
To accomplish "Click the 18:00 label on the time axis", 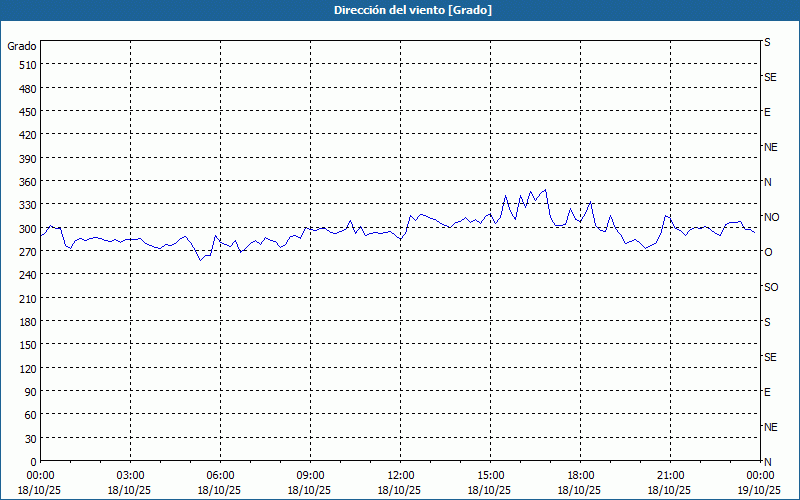I will (580, 475).
